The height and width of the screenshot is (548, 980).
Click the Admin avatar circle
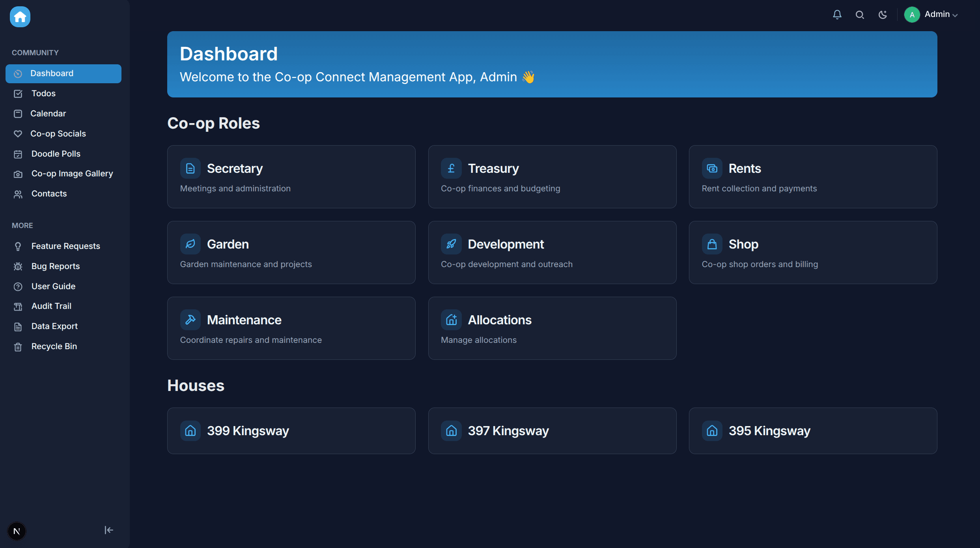911,14
